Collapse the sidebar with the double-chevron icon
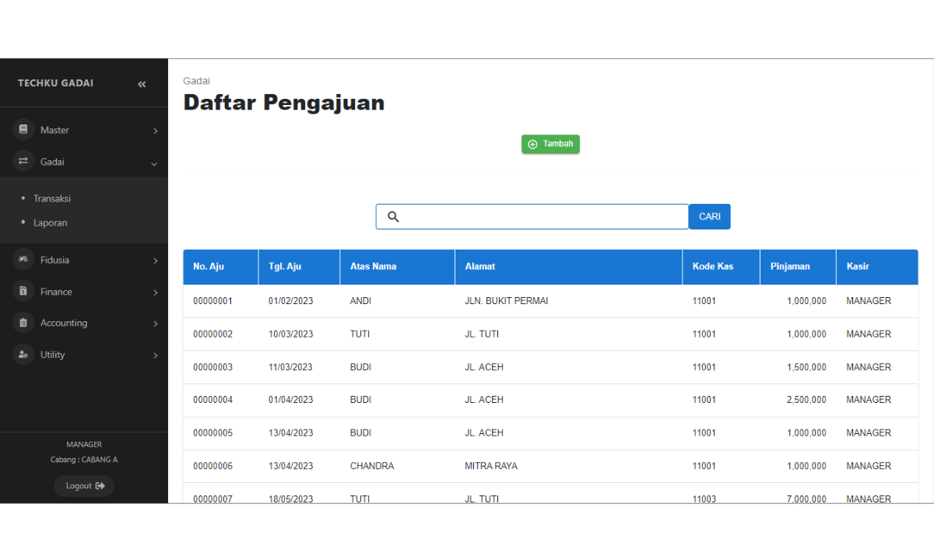 [x=142, y=84]
